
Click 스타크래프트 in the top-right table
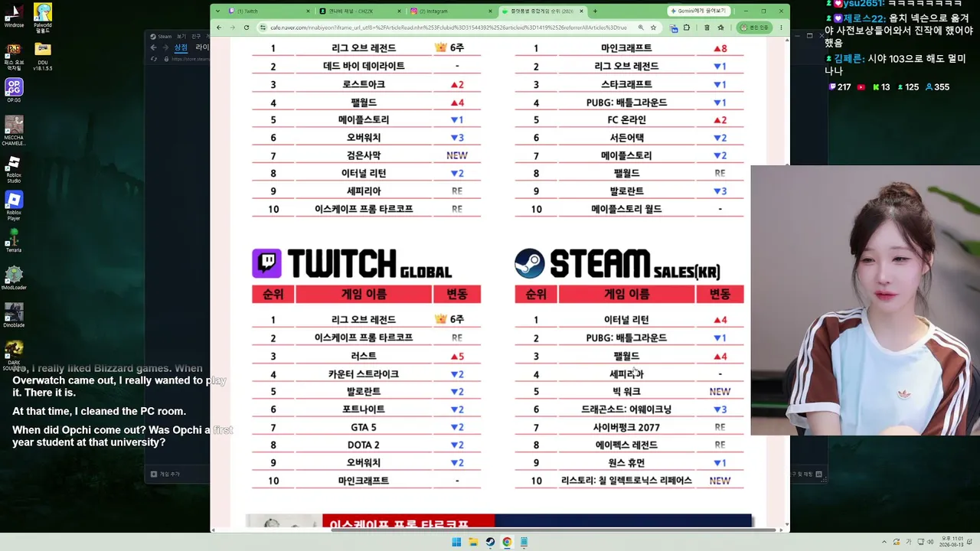pyautogui.click(x=626, y=84)
